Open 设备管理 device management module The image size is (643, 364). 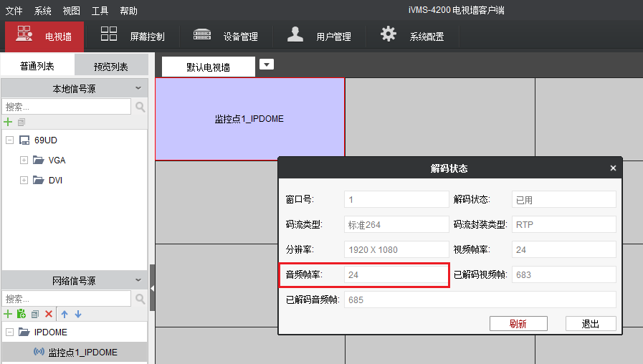[226, 36]
